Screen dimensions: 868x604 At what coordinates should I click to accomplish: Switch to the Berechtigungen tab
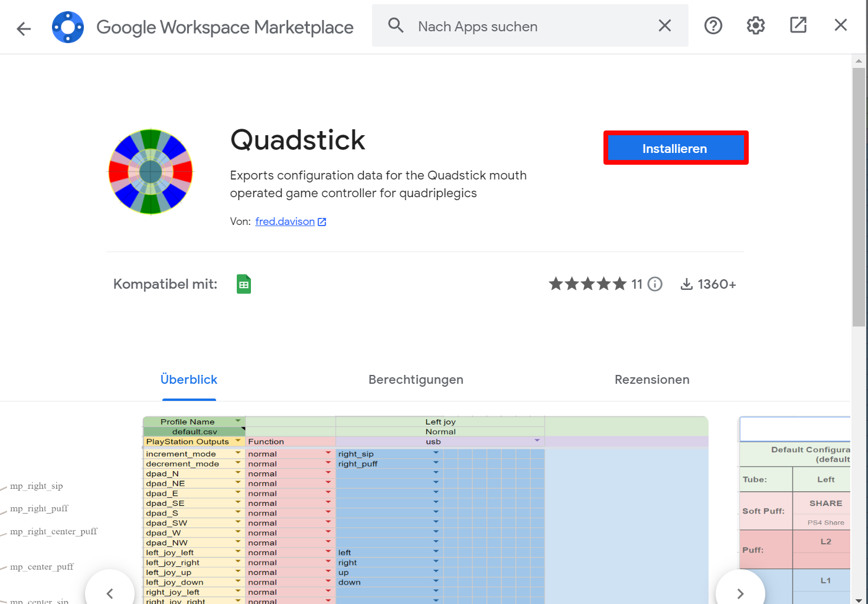[x=416, y=380]
